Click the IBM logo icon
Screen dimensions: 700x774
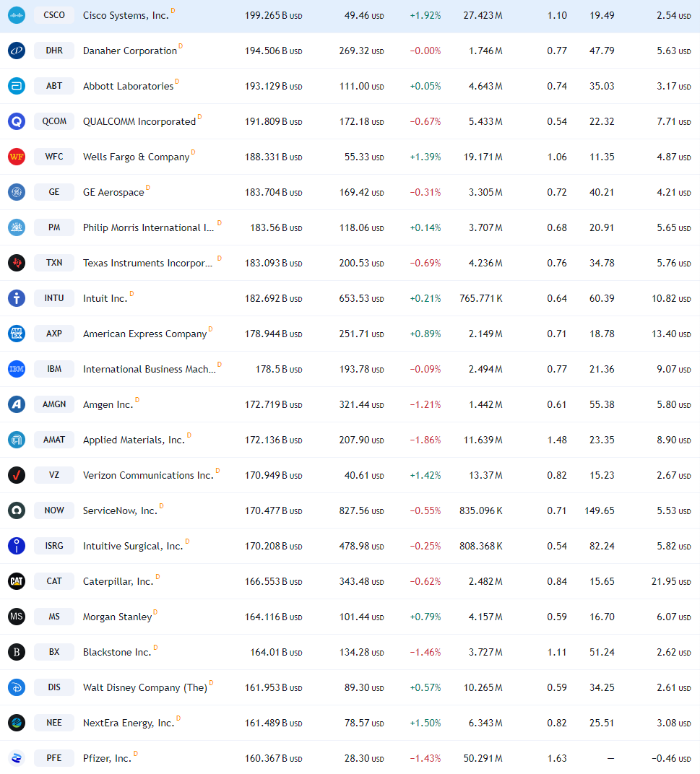17,369
